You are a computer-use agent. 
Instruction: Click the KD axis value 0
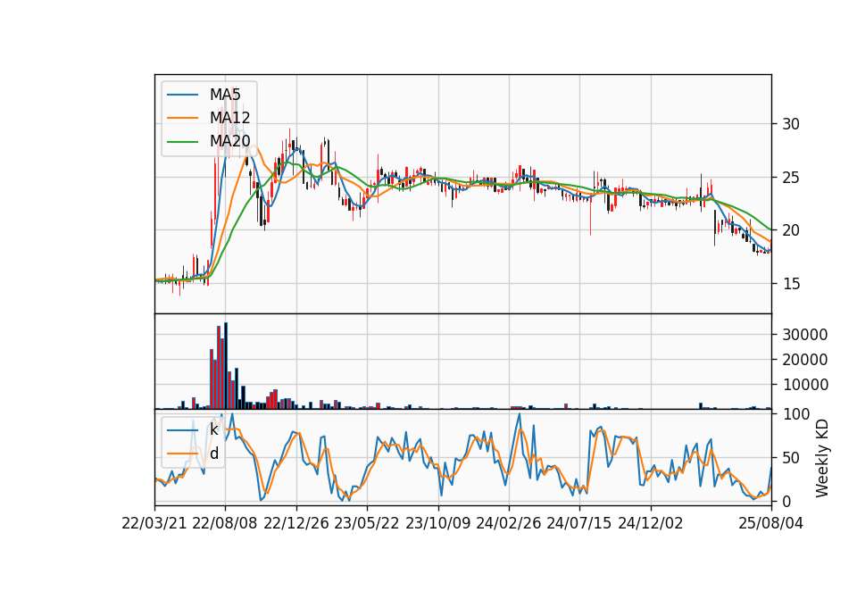tap(786, 501)
